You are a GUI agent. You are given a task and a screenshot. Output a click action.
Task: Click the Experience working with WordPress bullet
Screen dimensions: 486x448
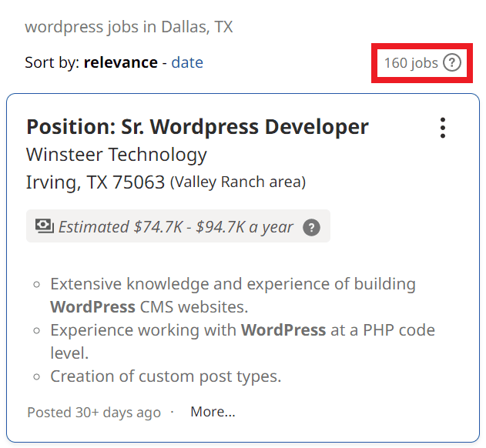(x=243, y=342)
